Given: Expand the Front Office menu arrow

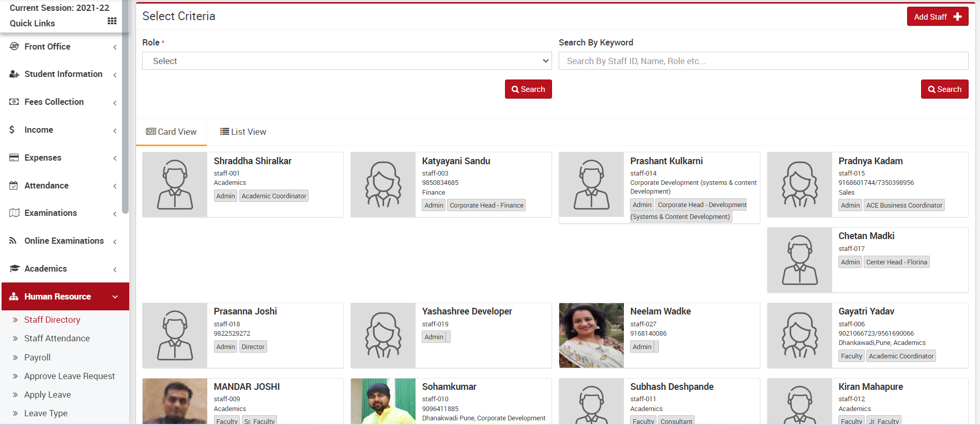Looking at the screenshot, I should pos(115,47).
